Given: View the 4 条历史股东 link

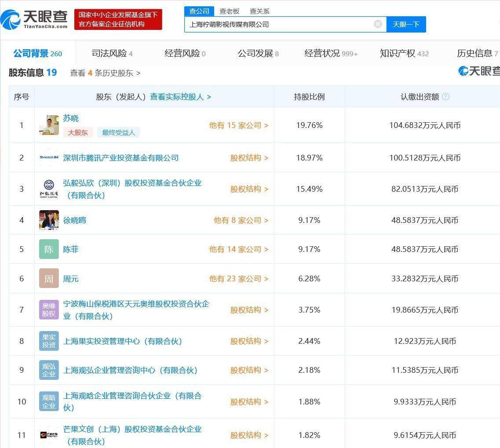Looking at the screenshot, I should [x=105, y=73].
